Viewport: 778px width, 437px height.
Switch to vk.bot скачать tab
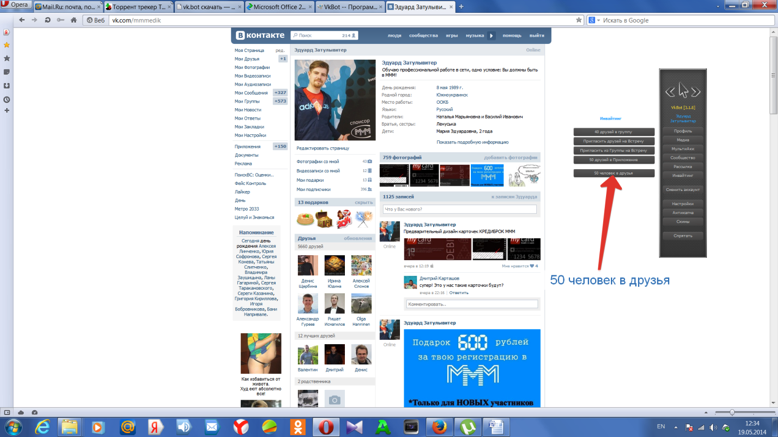(208, 7)
